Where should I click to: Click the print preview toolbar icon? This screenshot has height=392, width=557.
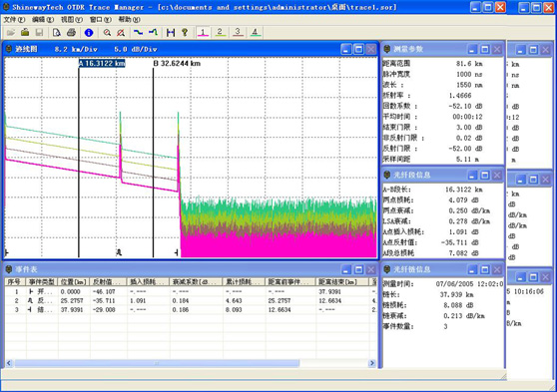[x=57, y=33]
